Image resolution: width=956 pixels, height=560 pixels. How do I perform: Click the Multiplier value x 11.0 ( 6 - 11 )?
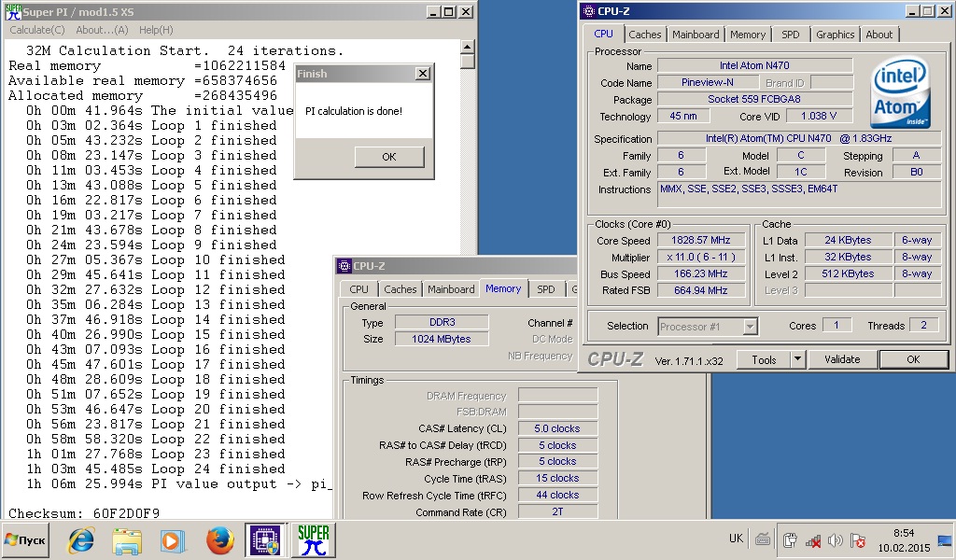click(x=701, y=258)
